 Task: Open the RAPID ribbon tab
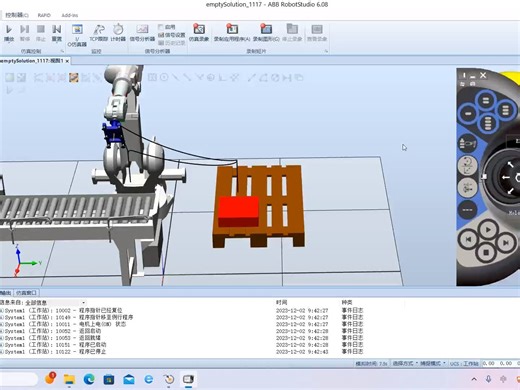(44, 15)
